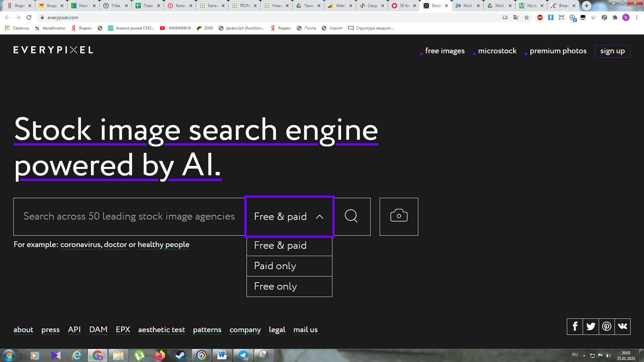Open Everypixel Twitter page icon

pyautogui.click(x=591, y=326)
